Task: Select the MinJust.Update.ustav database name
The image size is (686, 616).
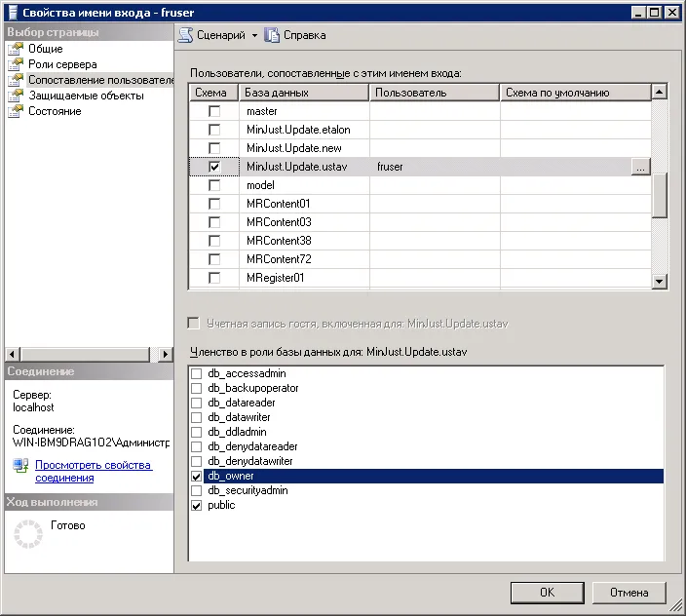Action: pos(297,167)
